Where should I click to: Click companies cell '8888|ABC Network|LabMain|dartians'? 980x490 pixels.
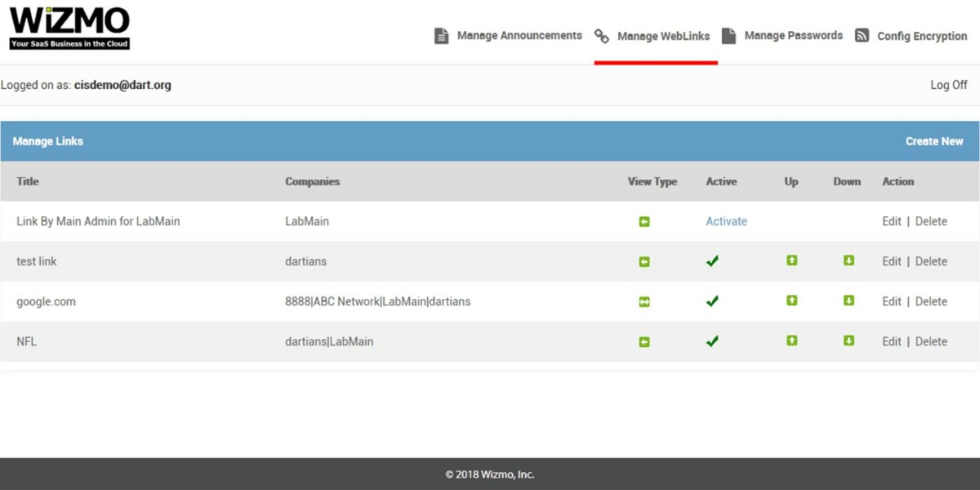pyautogui.click(x=378, y=301)
